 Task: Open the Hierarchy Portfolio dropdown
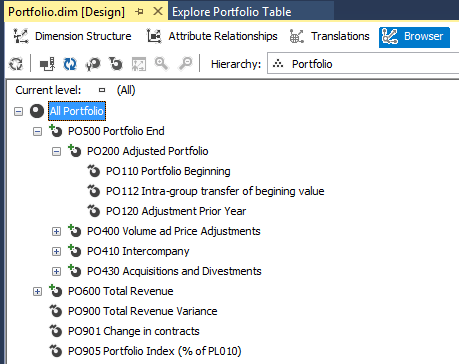click(363, 63)
